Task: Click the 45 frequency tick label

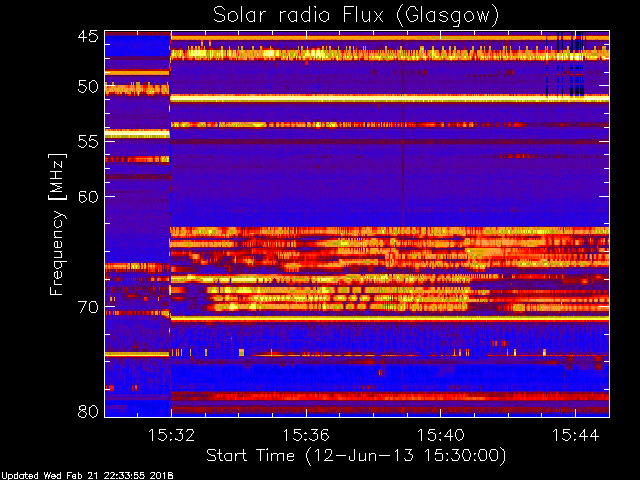Action: 88,37
